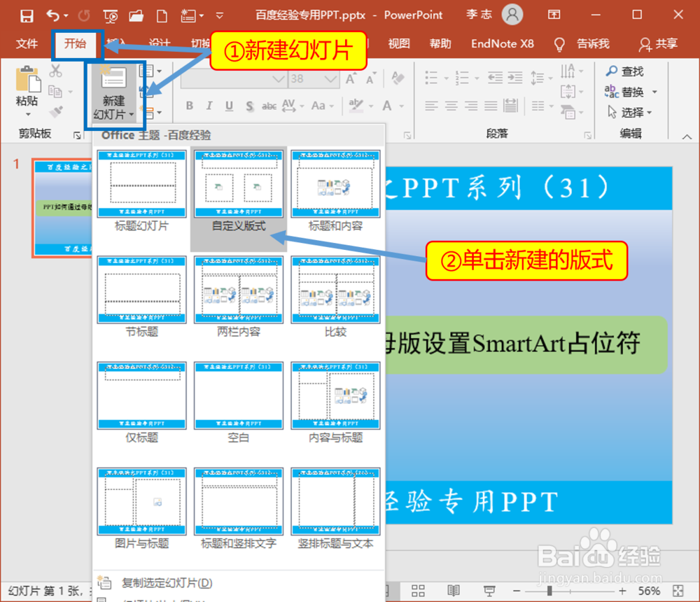Viewport: 700px width, 602px height.
Task: Open the 文件 tab
Action: click(27, 44)
